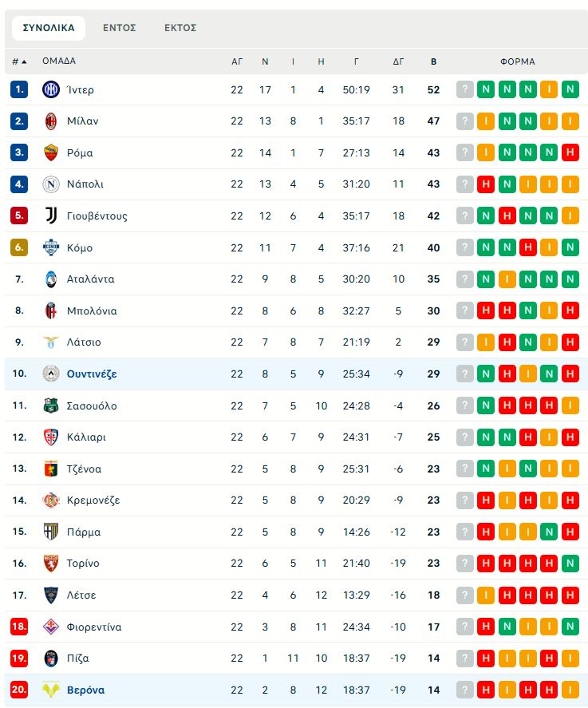Open the Βερόνα team link
Screen dimensions: 588x708
(85, 690)
